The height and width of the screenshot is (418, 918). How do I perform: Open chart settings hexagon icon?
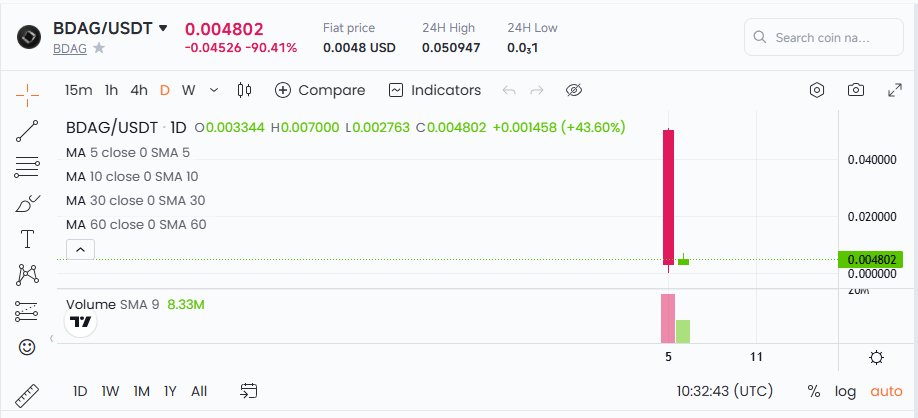[817, 90]
